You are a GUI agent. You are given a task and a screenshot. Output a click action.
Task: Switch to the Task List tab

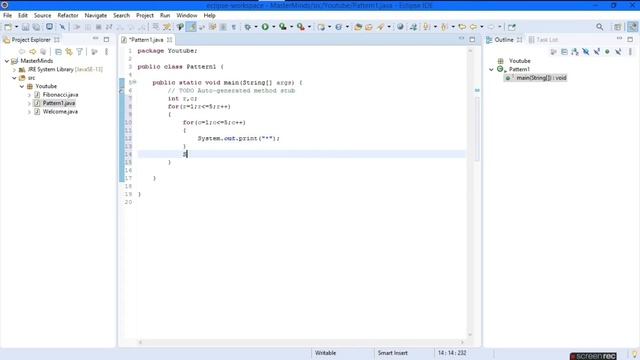pos(543,40)
